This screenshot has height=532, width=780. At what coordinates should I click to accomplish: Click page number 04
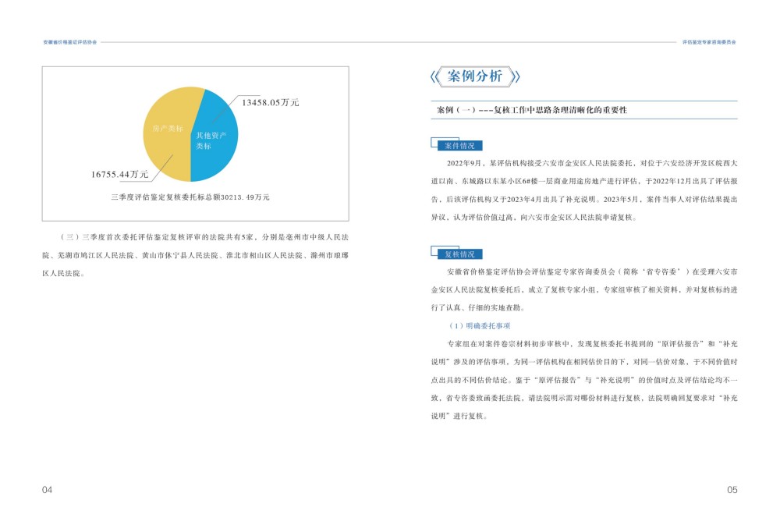point(47,490)
